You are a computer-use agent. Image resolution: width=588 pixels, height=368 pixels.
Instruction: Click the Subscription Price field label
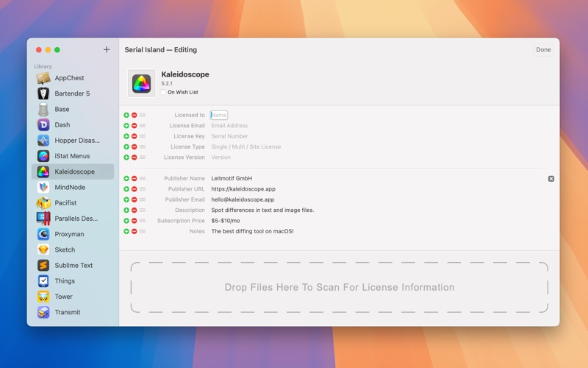coord(181,221)
